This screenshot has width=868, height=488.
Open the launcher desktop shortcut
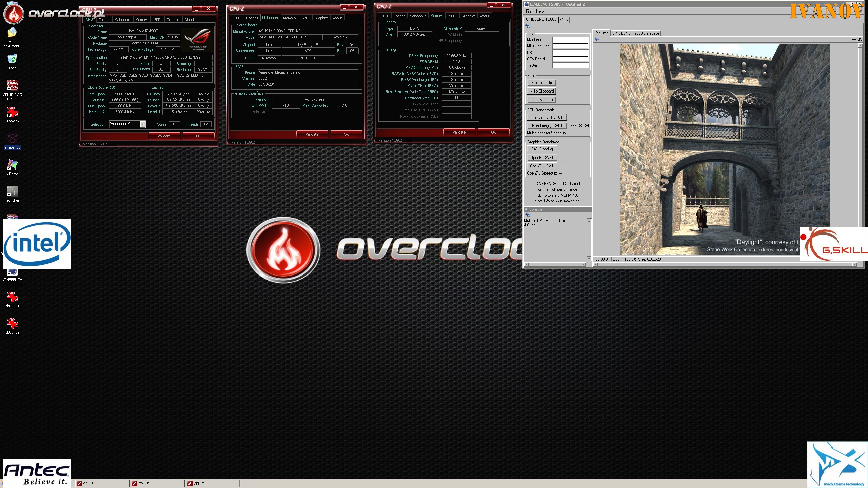coord(12,194)
